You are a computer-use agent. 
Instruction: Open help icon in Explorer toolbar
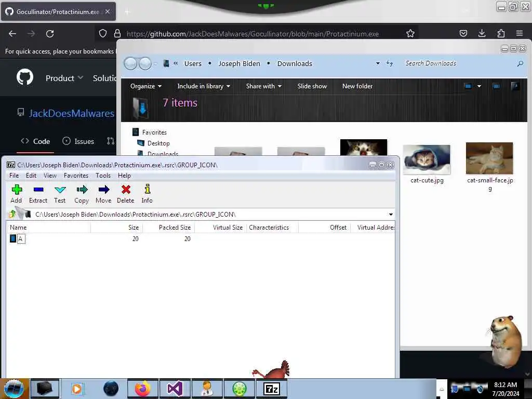click(x=515, y=86)
